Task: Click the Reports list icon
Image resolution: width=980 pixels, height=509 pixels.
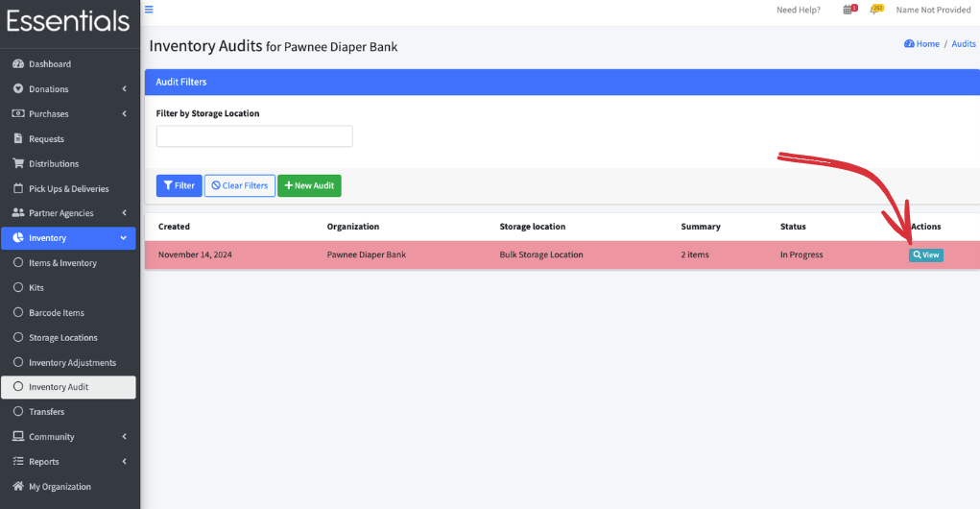Action: (18, 462)
